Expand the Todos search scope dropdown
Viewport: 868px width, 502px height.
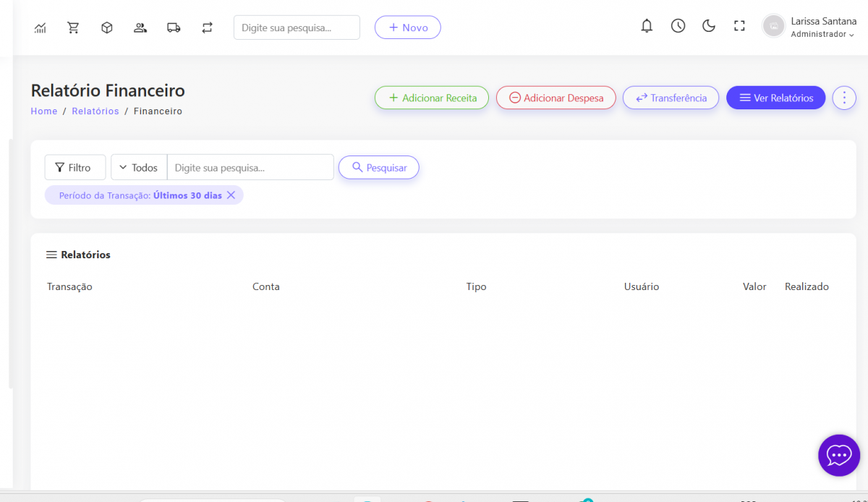tap(139, 168)
